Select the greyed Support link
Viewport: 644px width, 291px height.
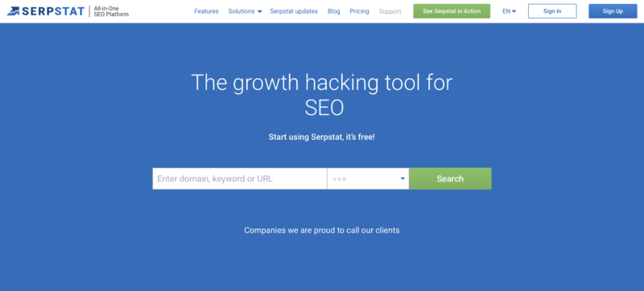tap(390, 11)
